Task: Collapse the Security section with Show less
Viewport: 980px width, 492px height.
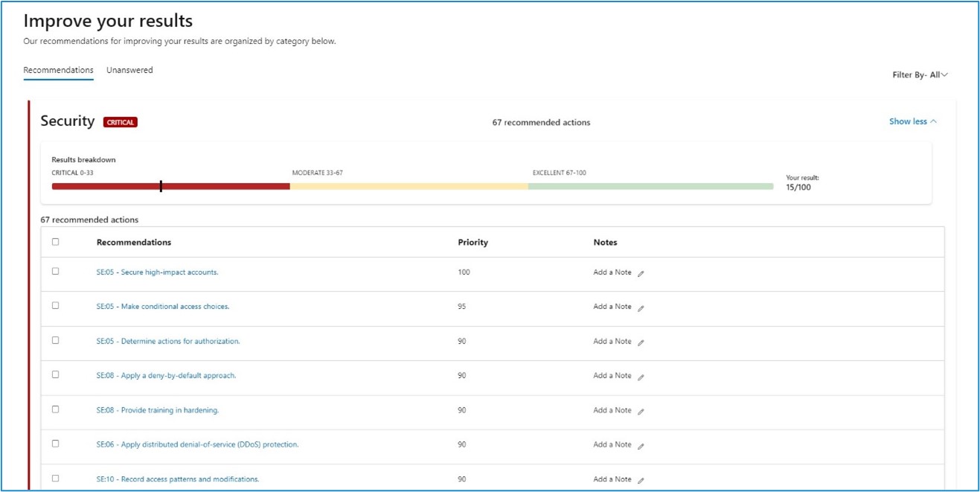Action: (x=914, y=120)
